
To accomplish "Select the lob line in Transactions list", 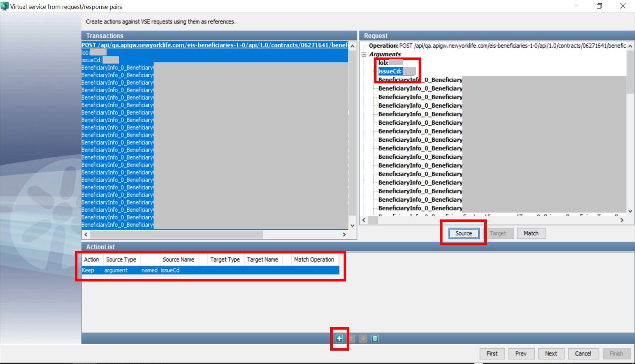I will coord(215,53).
